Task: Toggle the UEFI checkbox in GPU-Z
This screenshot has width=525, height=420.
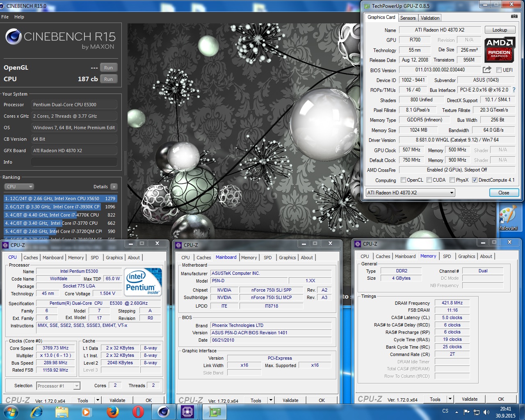Action: 499,70
